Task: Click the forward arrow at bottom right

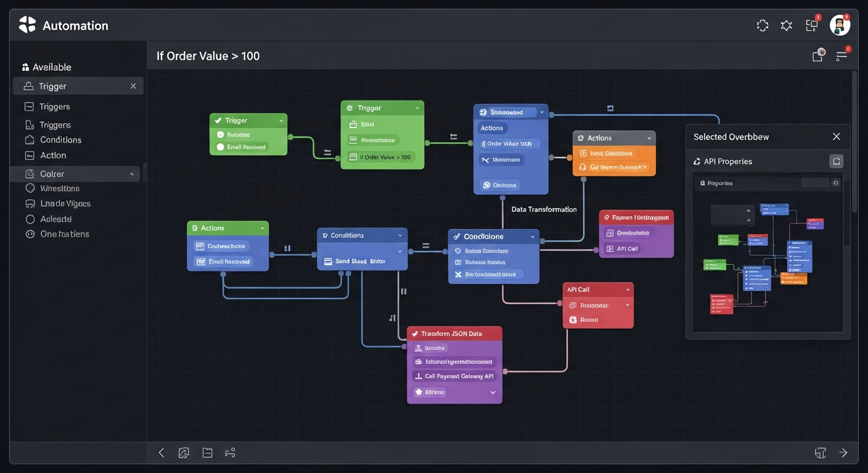Action: [843, 453]
